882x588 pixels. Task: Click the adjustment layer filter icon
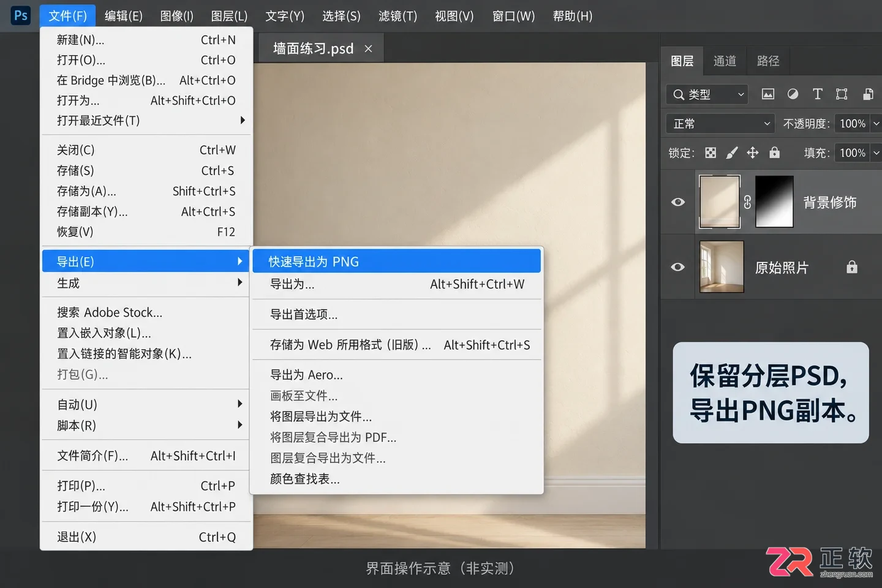point(793,94)
